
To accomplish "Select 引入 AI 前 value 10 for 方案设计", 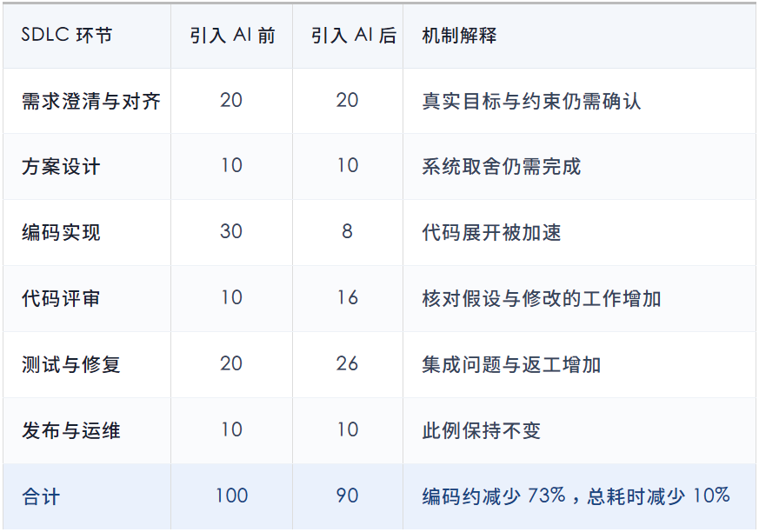I will (x=231, y=165).
